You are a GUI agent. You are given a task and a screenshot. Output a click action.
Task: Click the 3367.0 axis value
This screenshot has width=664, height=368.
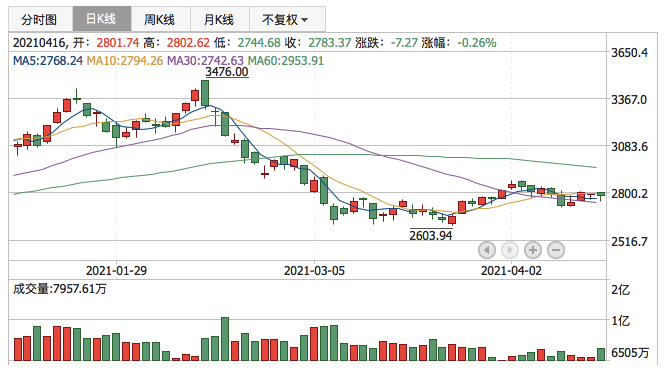(x=629, y=100)
